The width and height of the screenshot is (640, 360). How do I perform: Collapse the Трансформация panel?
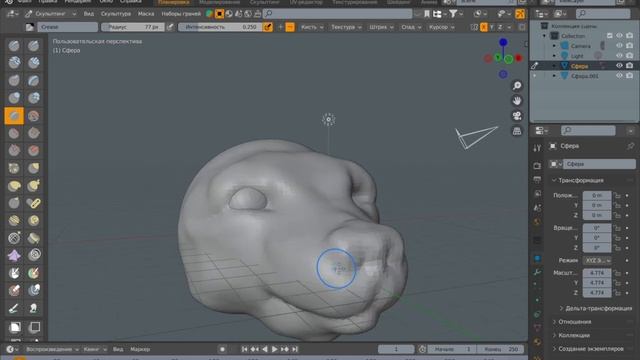(x=580, y=180)
